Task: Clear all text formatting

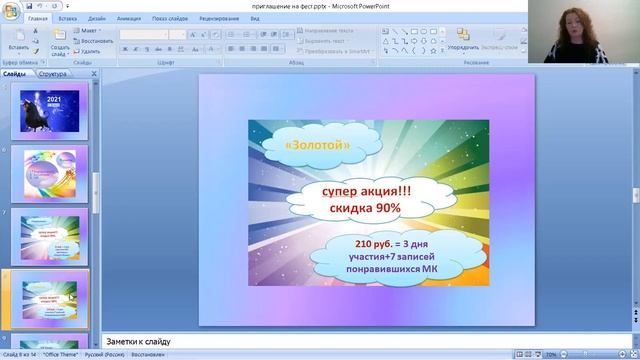Action: pyautogui.click(x=216, y=35)
